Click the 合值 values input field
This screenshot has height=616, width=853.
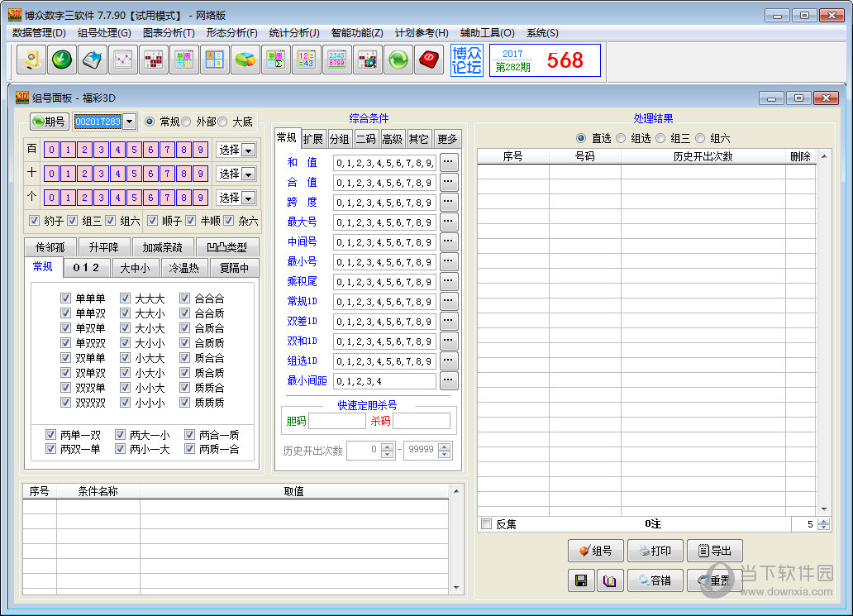[384, 182]
